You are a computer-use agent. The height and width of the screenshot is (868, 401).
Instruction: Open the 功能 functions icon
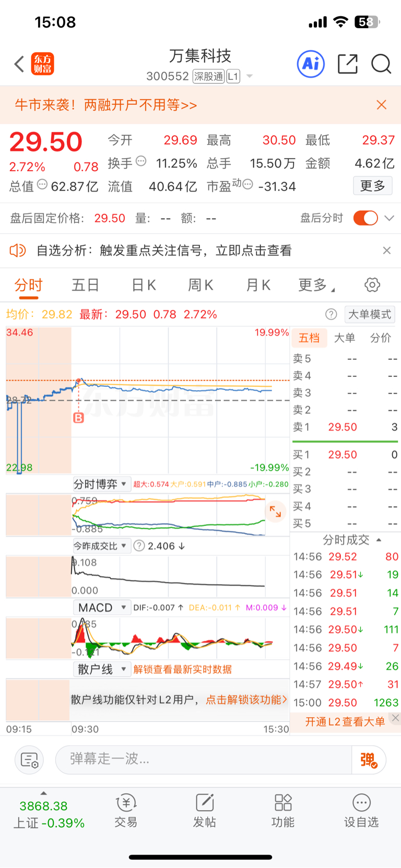[x=283, y=811]
